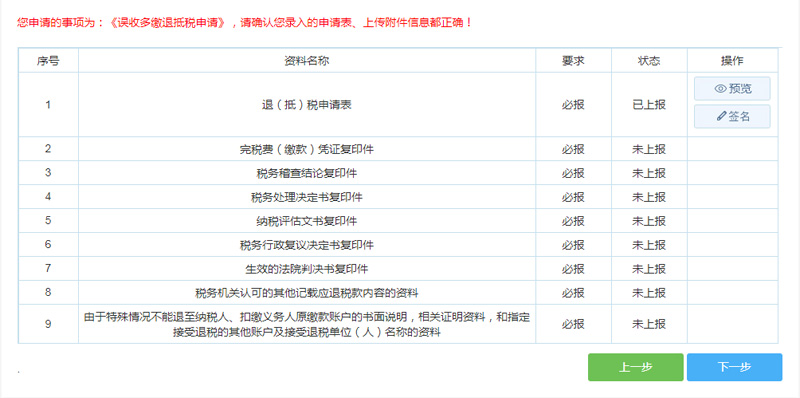Click the red notice 您申请的事项为 text
Screen dimensions: 800x398
pyautogui.click(x=244, y=22)
